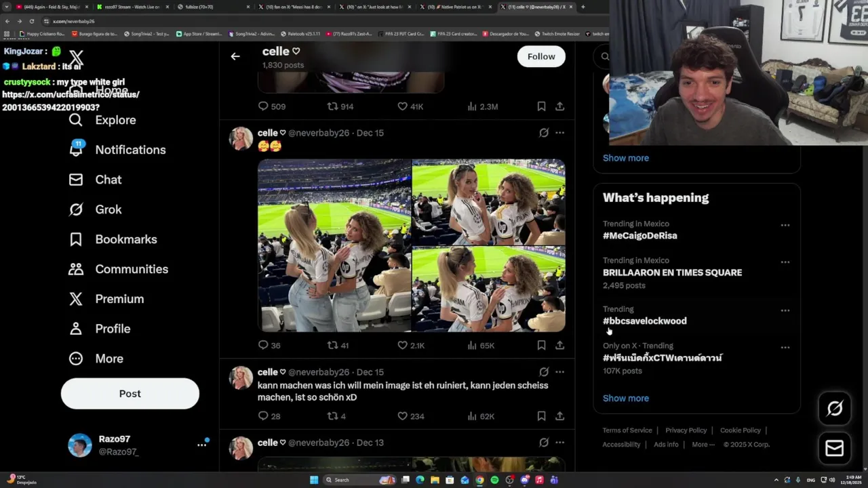Bookmark the German text post
The height and width of the screenshot is (488, 868).
pyautogui.click(x=541, y=416)
